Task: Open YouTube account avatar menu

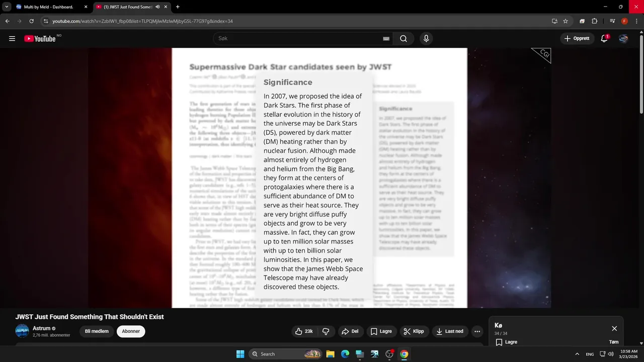Action: tap(623, 39)
